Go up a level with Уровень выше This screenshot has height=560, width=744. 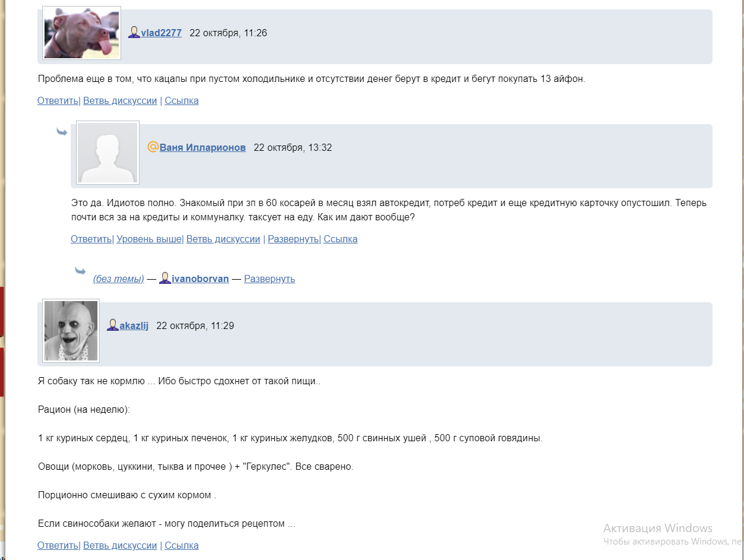coord(148,239)
